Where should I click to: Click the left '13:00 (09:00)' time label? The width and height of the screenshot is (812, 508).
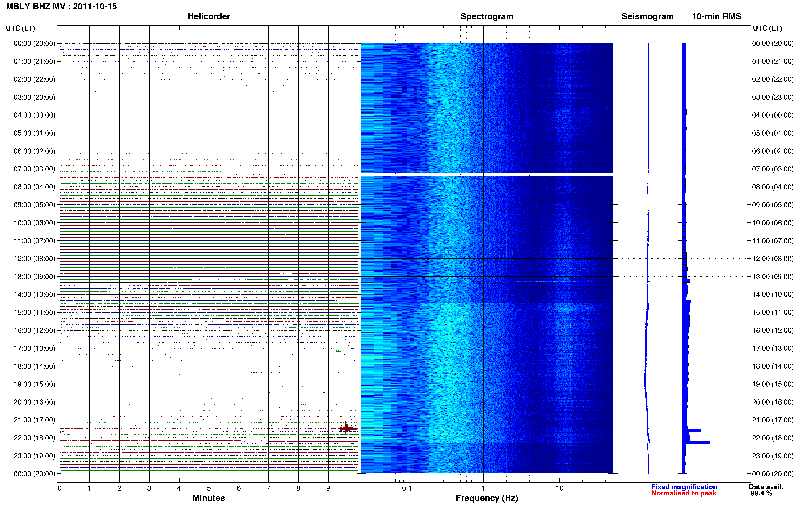(34, 277)
